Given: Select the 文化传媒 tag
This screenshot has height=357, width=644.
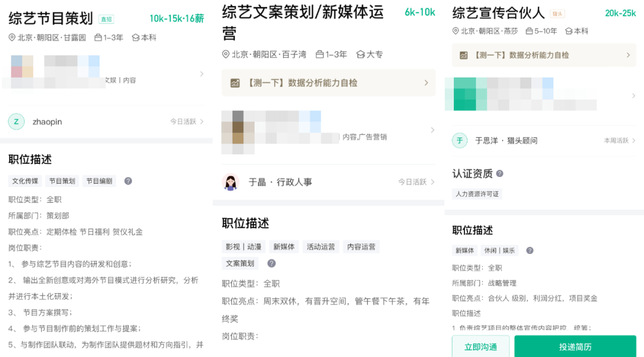Looking at the screenshot, I should pos(25,181).
